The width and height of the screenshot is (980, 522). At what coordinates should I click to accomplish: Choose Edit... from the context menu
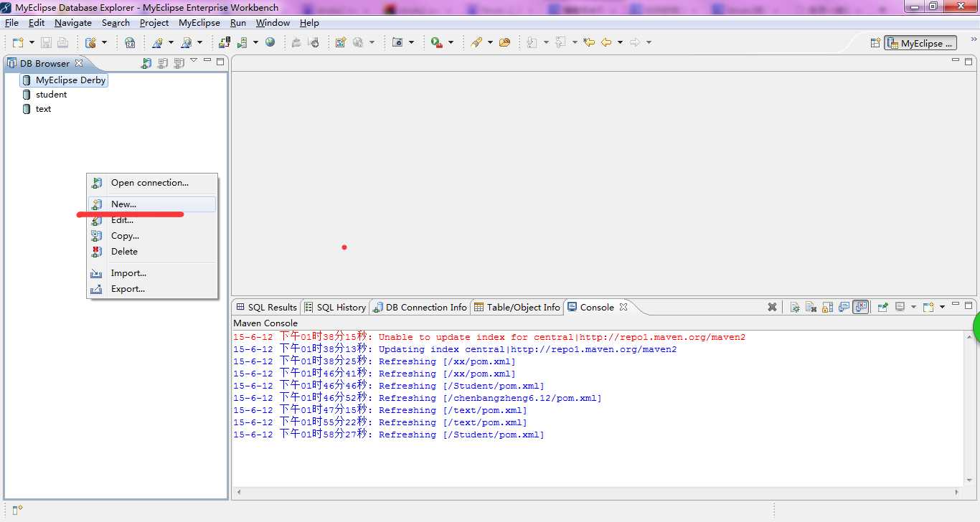click(x=152, y=220)
